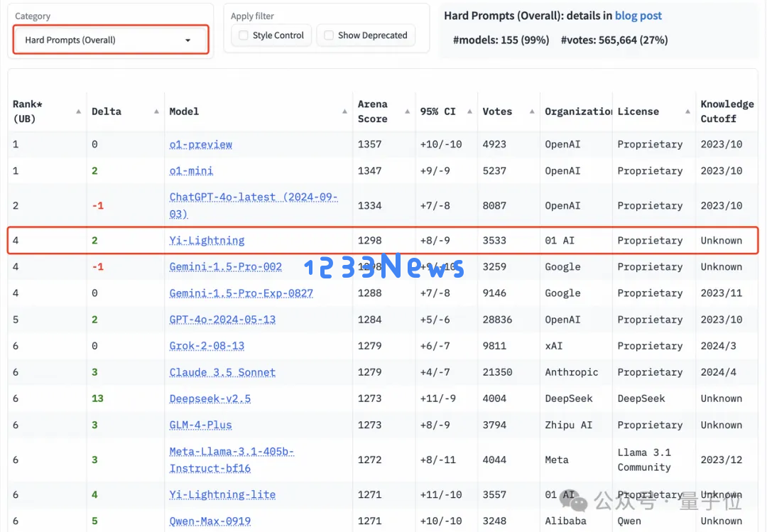Open the ChatGPT-4o-latest (2024-09-03) link

tap(254, 205)
